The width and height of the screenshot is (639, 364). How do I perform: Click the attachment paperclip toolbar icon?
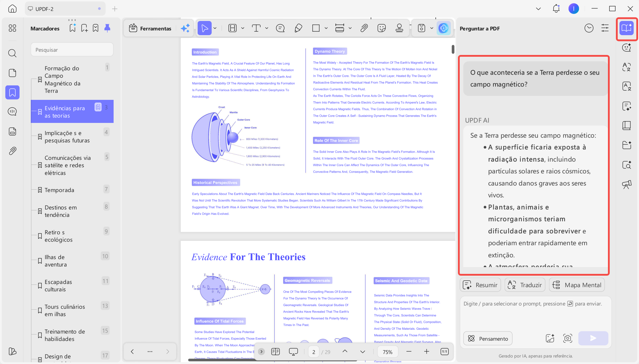[x=364, y=28]
